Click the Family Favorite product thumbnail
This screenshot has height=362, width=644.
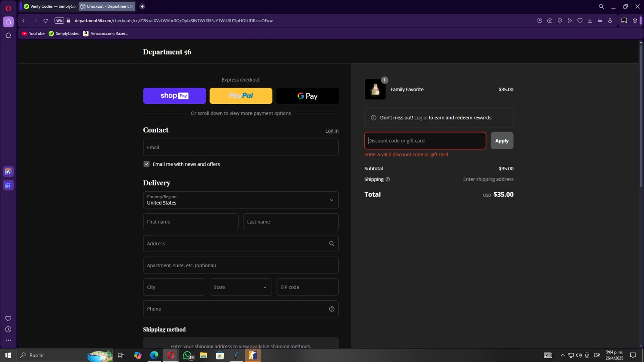375,89
